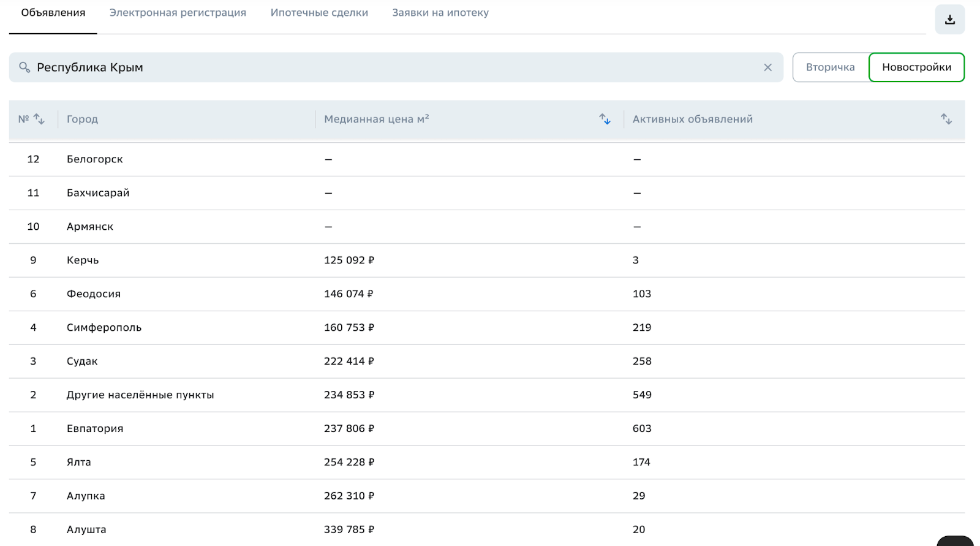
Task: Clear the Республика Крым search field
Action: coord(767,67)
